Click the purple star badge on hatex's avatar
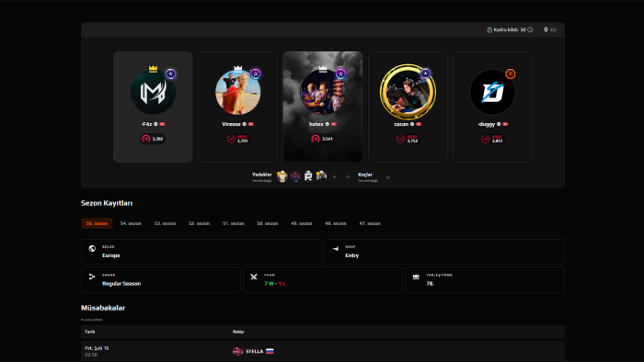 (340, 74)
